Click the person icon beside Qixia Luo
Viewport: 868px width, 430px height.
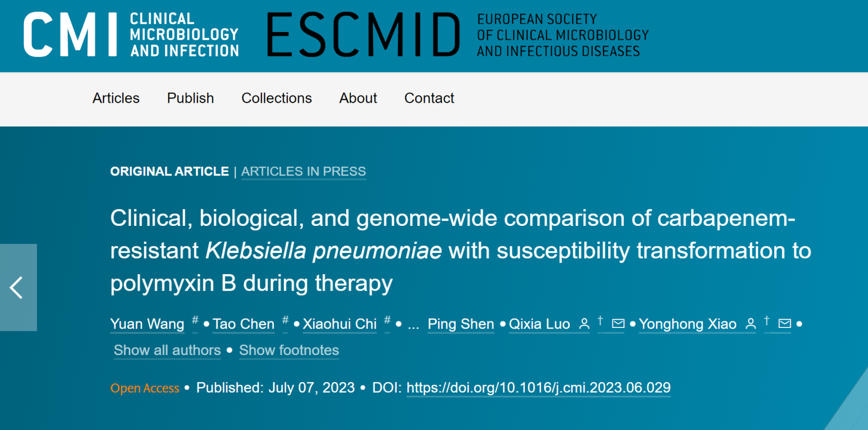click(x=584, y=324)
